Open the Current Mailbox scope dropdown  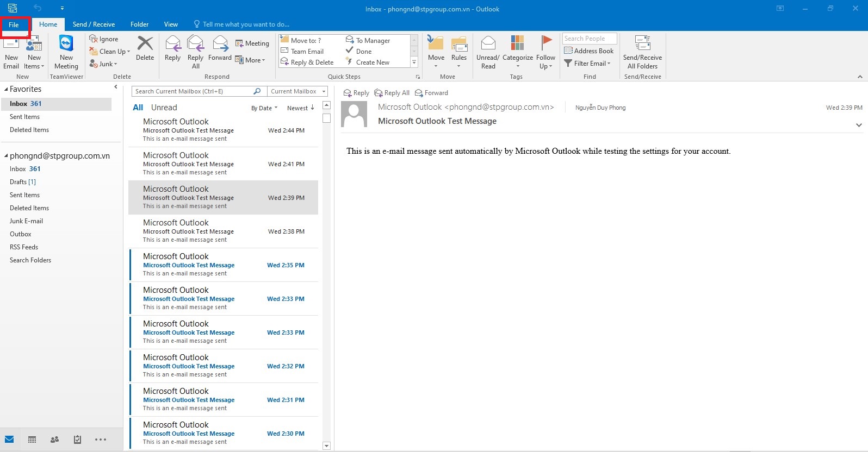coord(298,91)
